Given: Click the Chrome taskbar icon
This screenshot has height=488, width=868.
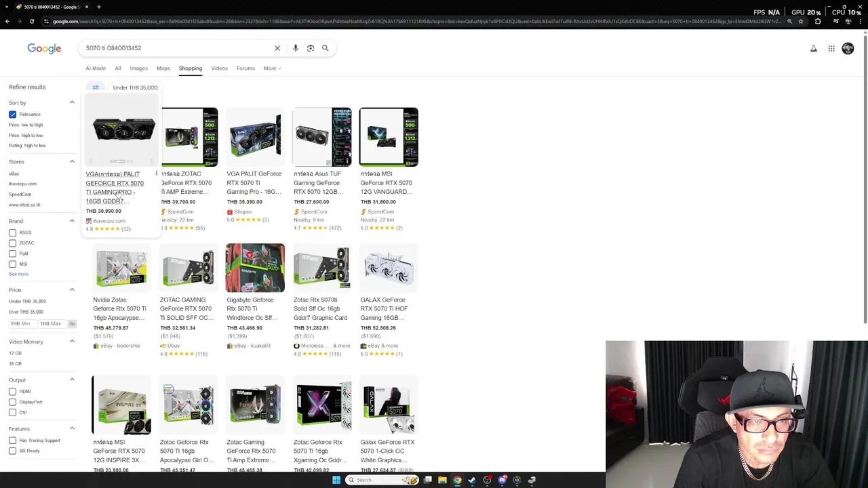Looking at the screenshot, I should click(x=457, y=480).
